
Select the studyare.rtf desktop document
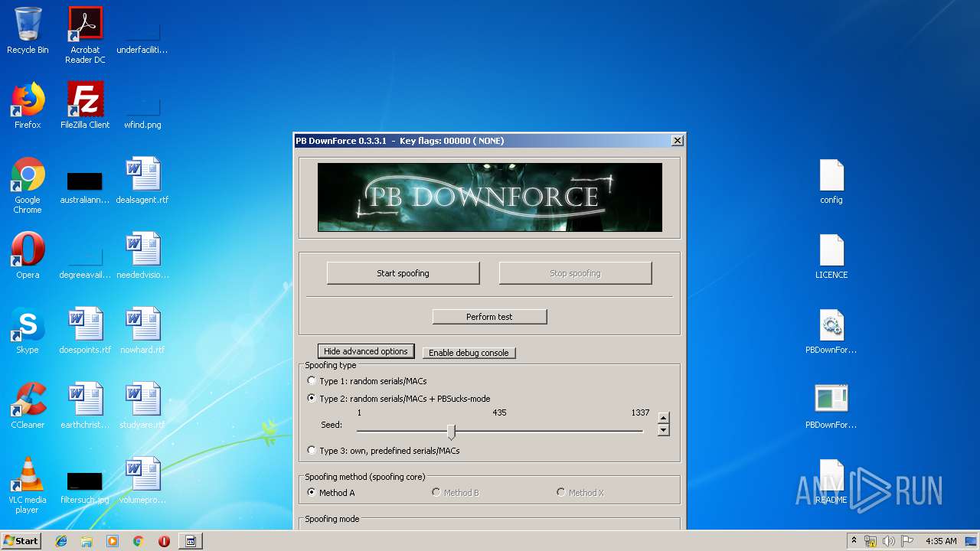142,406
